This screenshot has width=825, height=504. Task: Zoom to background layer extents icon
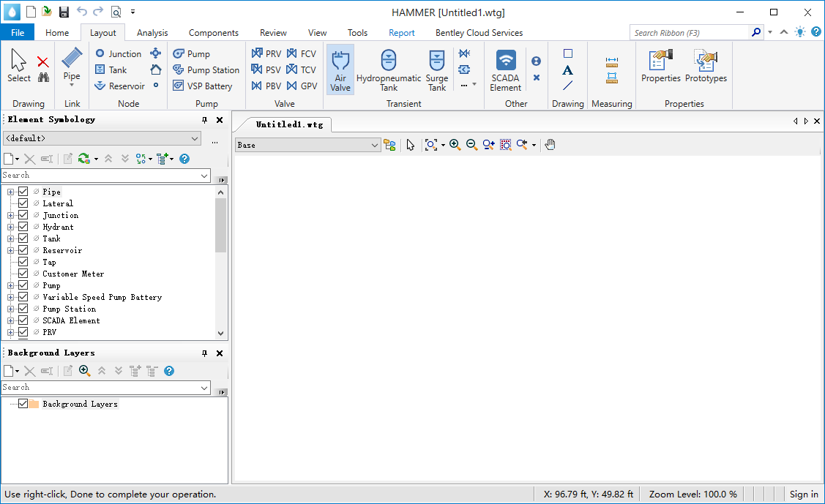(x=85, y=371)
